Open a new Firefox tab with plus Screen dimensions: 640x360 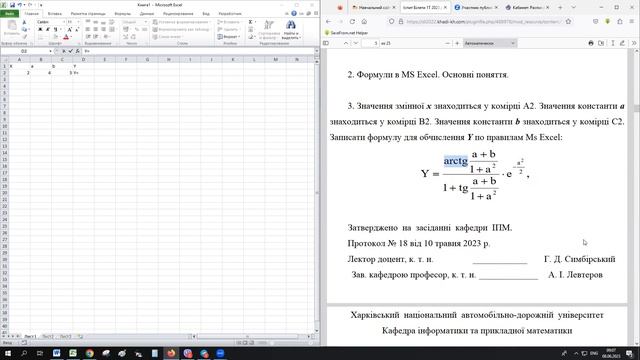[560, 7]
